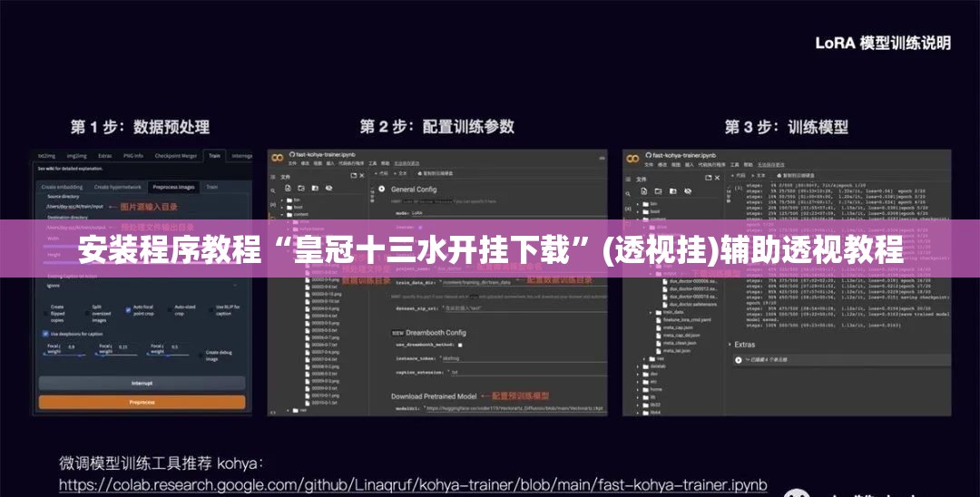Expand the datalab folder in Step 3 file tree

tap(639, 366)
